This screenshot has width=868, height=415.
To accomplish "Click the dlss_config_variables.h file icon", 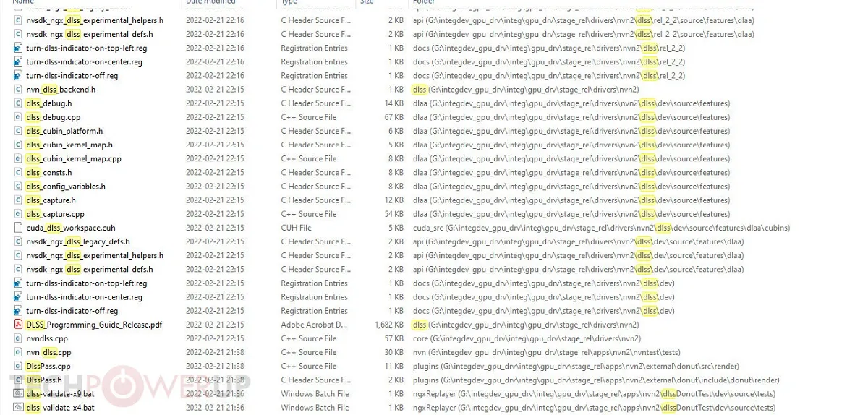I will (19, 187).
